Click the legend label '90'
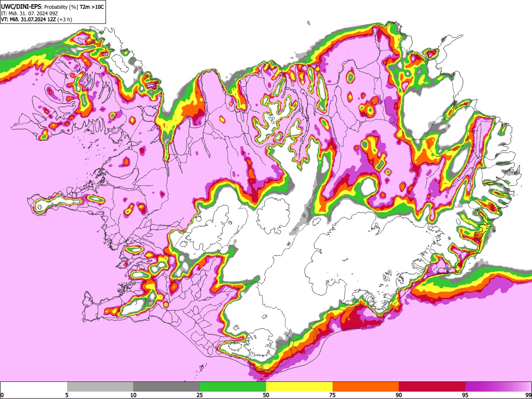 (399, 395)
